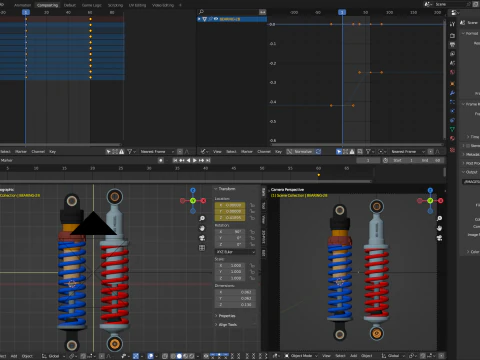Jump to previous keyframe

(182, 160)
